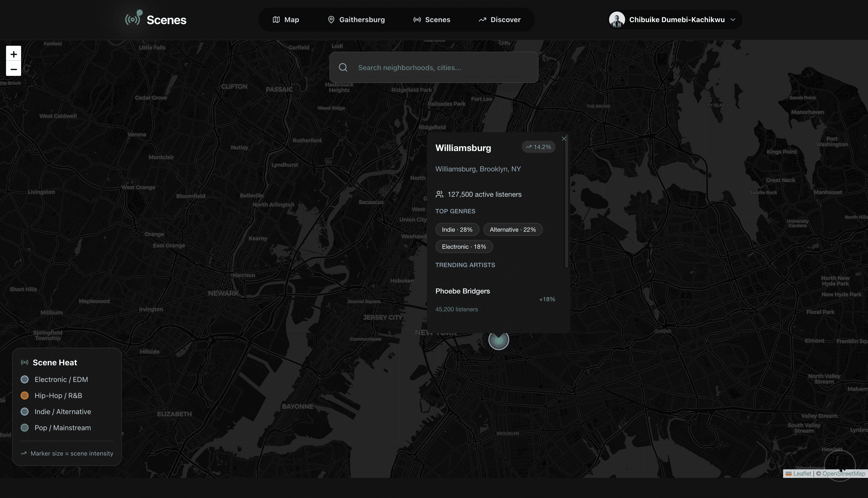Viewport: 868px width, 498px height.
Task: Click the search magnifier icon
Action: (343, 67)
